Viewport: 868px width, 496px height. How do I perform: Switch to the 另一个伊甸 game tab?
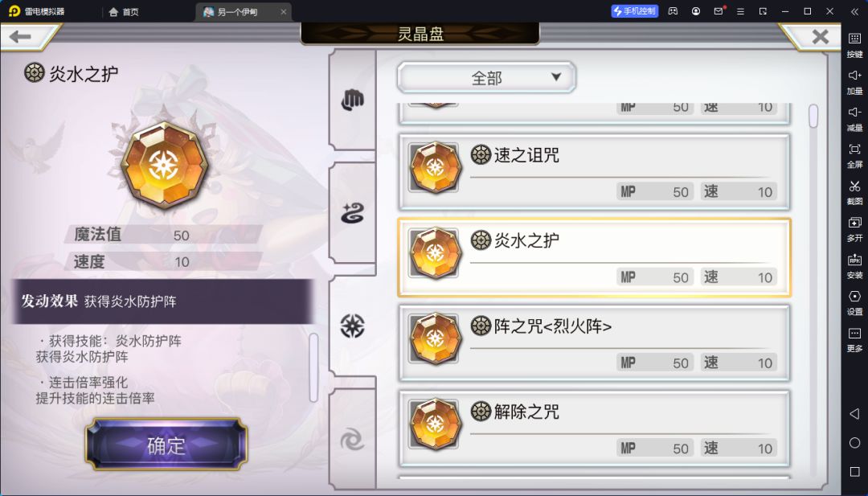(244, 11)
